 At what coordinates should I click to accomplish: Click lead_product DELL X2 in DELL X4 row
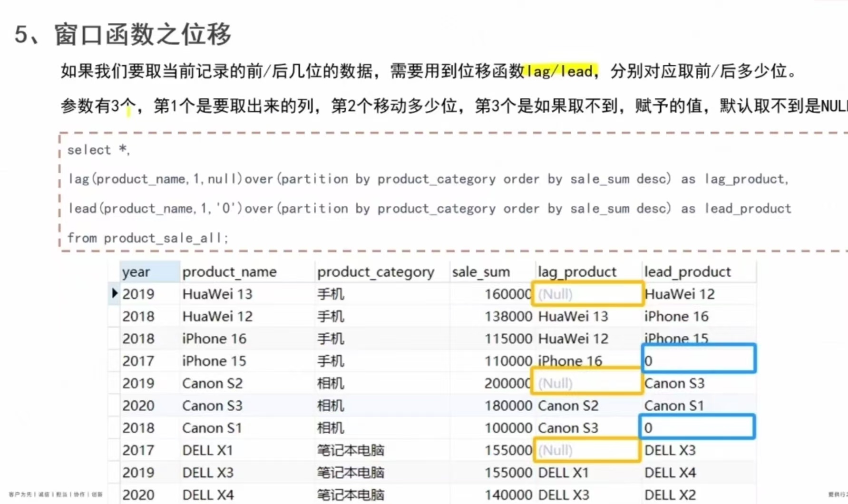click(x=670, y=495)
